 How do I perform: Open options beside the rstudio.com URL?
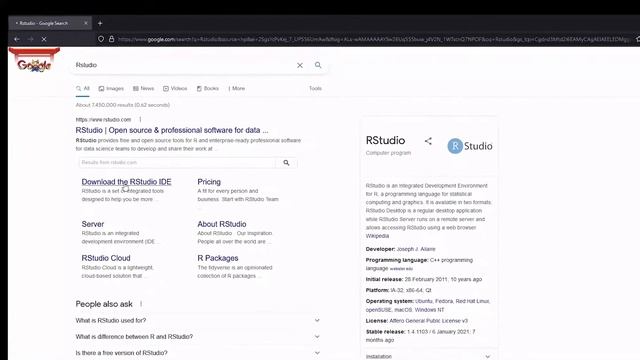pyautogui.click(x=140, y=120)
